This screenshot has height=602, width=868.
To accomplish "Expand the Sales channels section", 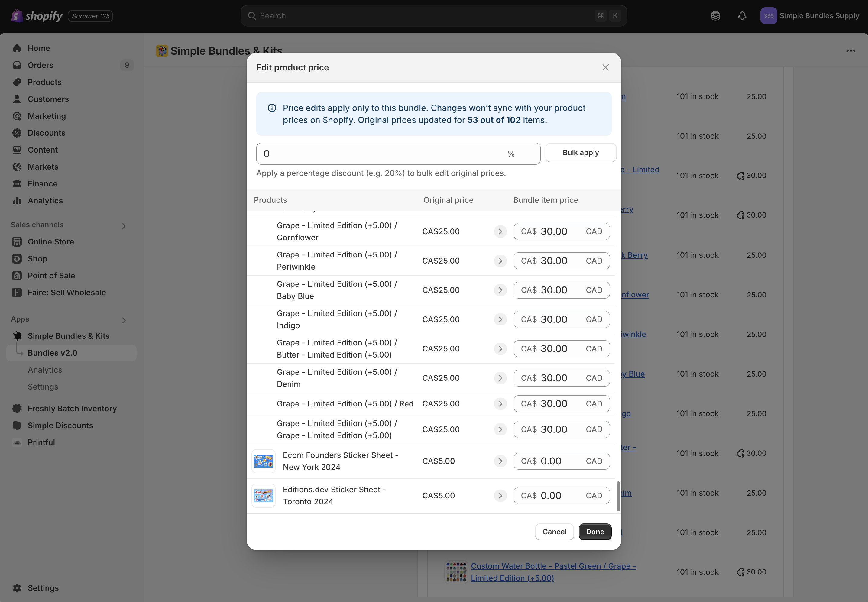I will click(124, 226).
